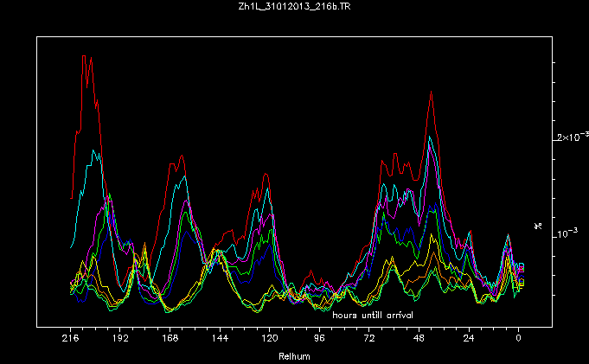Click the 10⁻³ y-axis tick label
Viewport: 589px width, 364px height.
pyautogui.click(x=570, y=233)
